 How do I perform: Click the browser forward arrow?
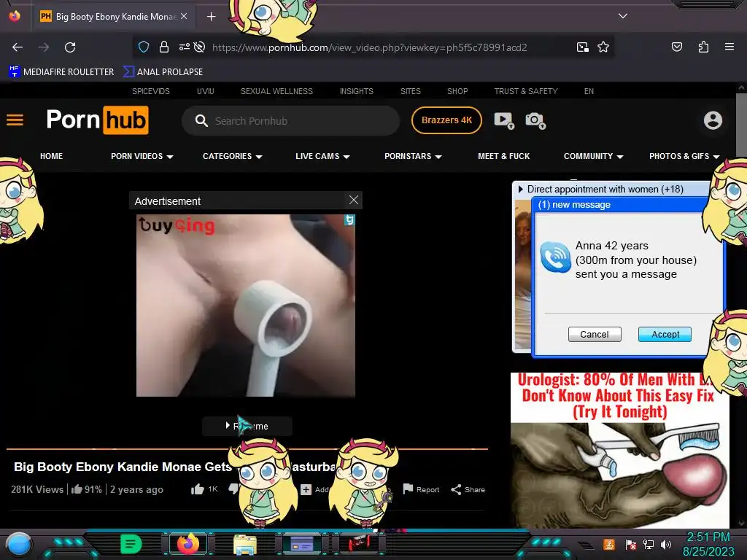click(44, 47)
